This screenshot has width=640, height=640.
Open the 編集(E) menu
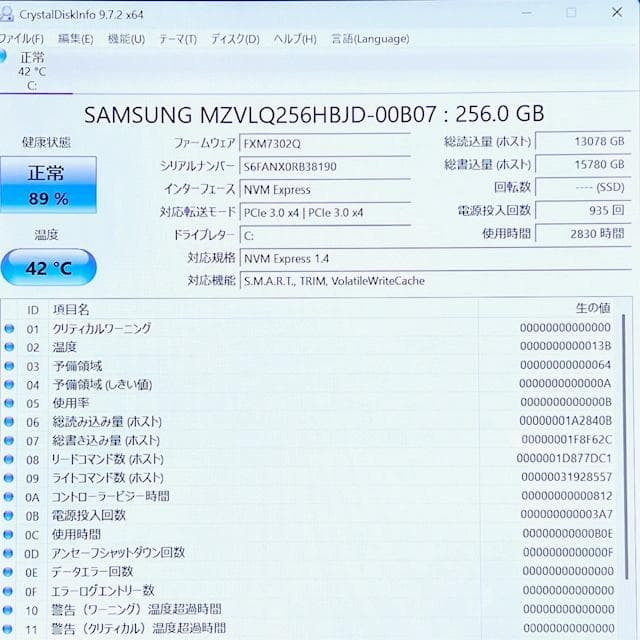coord(76,39)
